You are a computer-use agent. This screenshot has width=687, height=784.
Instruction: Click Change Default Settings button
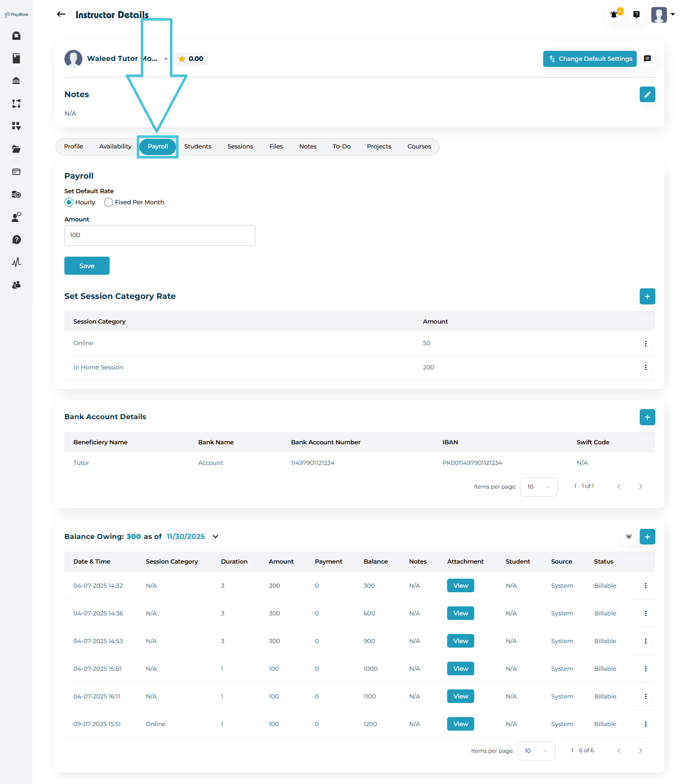click(590, 59)
